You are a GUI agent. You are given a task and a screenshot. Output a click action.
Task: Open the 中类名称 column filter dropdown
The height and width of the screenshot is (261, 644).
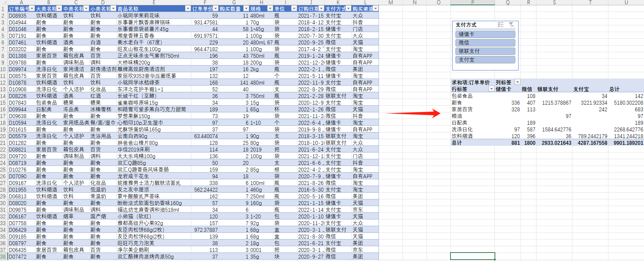point(86,8)
